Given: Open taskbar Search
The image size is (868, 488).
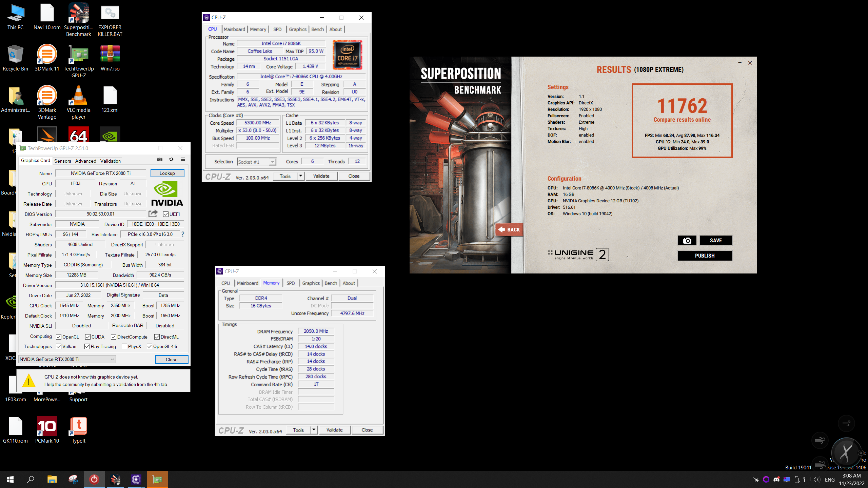Looking at the screenshot, I should click(x=31, y=480).
